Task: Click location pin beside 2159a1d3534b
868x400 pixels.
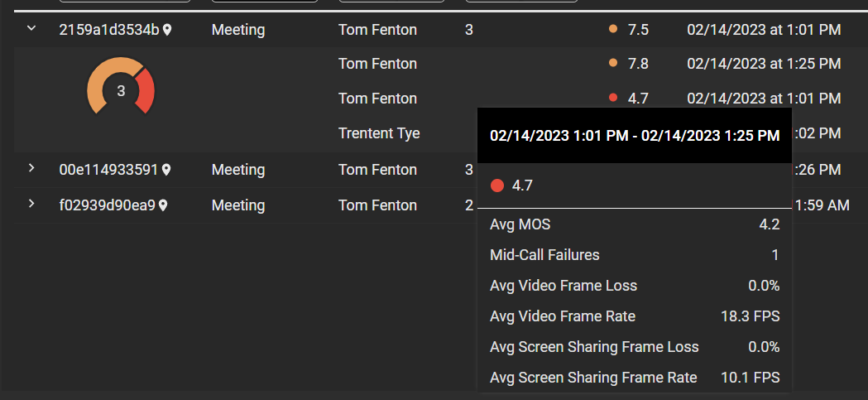Action: [x=167, y=30]
